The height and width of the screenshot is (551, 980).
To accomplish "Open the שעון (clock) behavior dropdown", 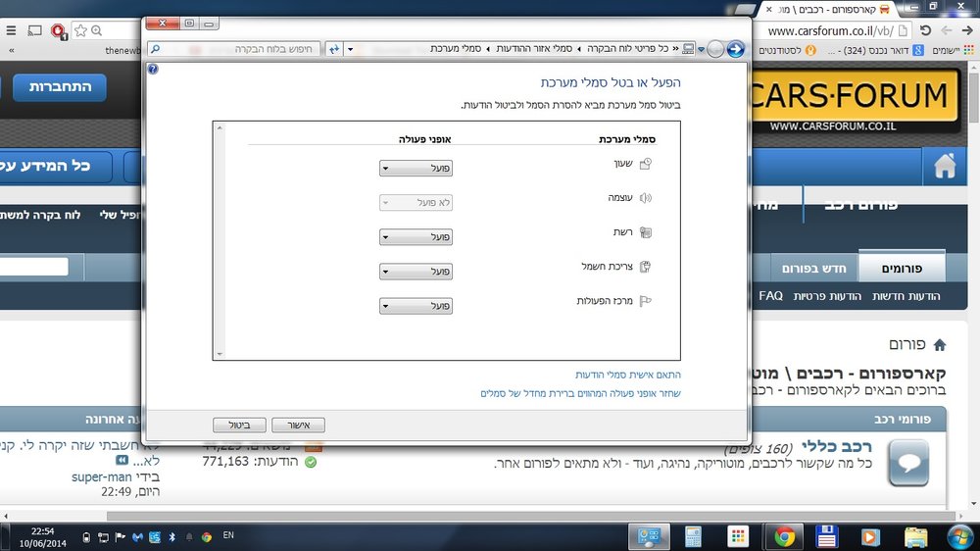I will coord(416,168).
